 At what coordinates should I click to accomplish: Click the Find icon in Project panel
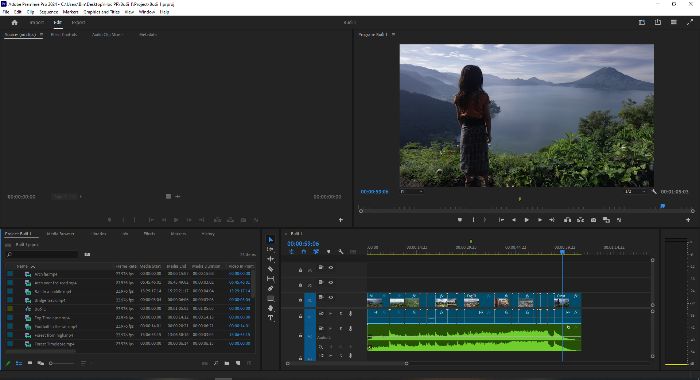click(x=216, y=363)
